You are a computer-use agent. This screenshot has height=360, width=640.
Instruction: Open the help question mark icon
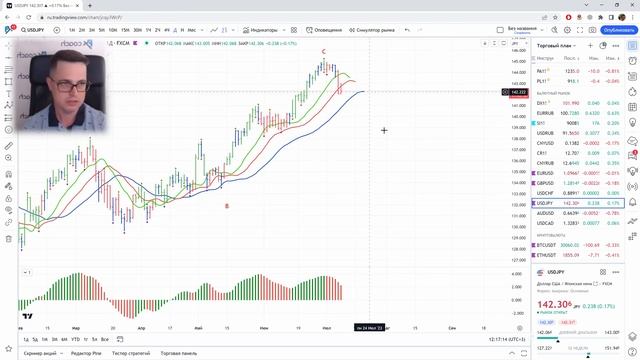pyautogui.click(x=632, y=352)
